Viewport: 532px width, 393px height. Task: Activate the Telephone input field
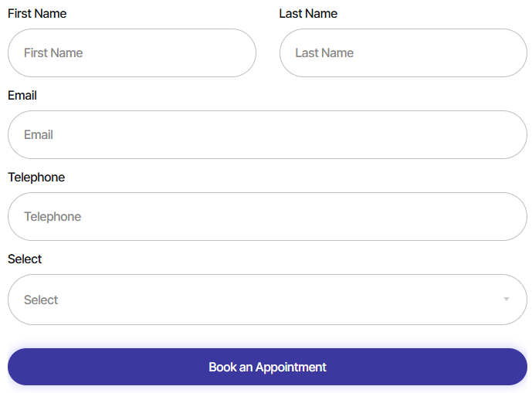point(267,217)
